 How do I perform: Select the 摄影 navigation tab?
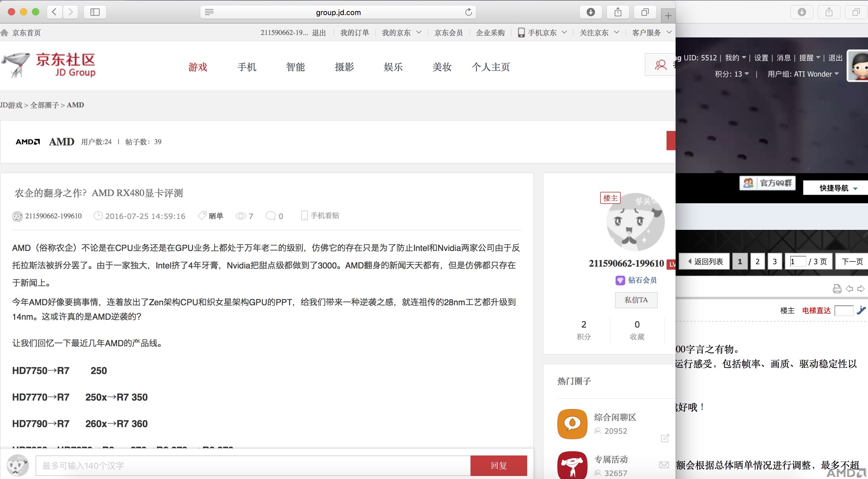click(344, 67)
